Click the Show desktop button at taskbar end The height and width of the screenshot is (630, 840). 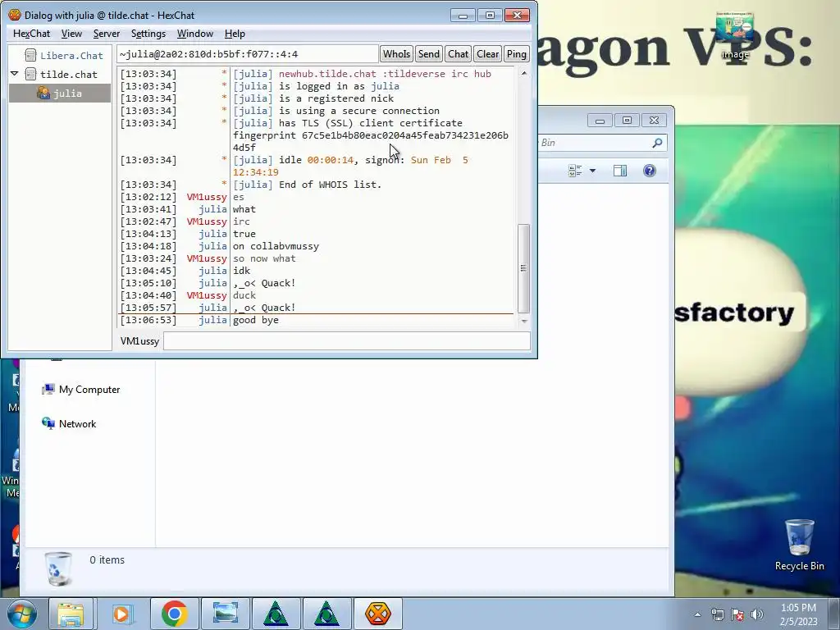click(x=834, y=614)
